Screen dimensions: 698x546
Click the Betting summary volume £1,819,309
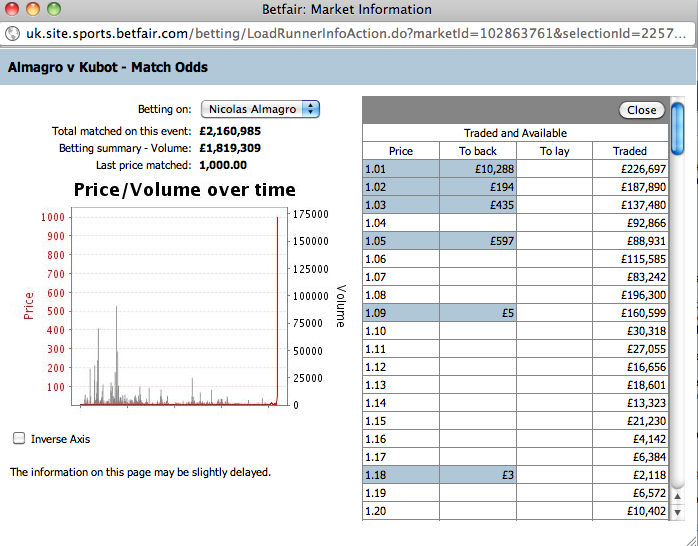pos(230,148)
